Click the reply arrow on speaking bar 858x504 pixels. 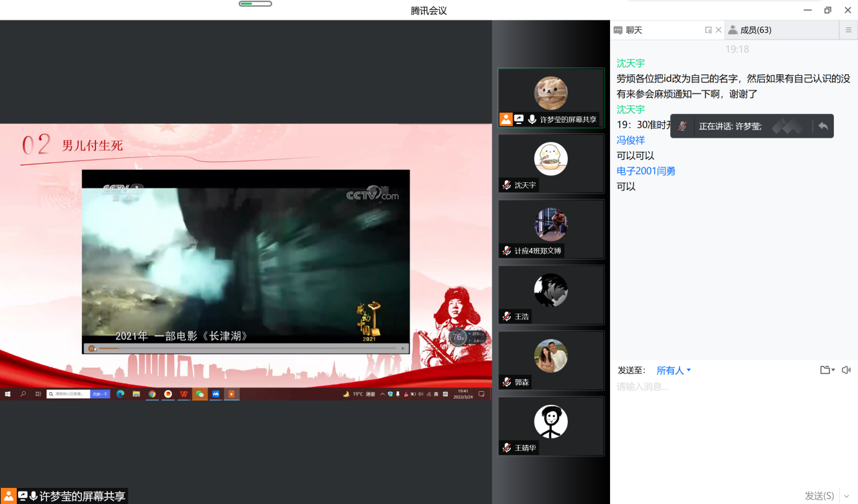[823, 126]
